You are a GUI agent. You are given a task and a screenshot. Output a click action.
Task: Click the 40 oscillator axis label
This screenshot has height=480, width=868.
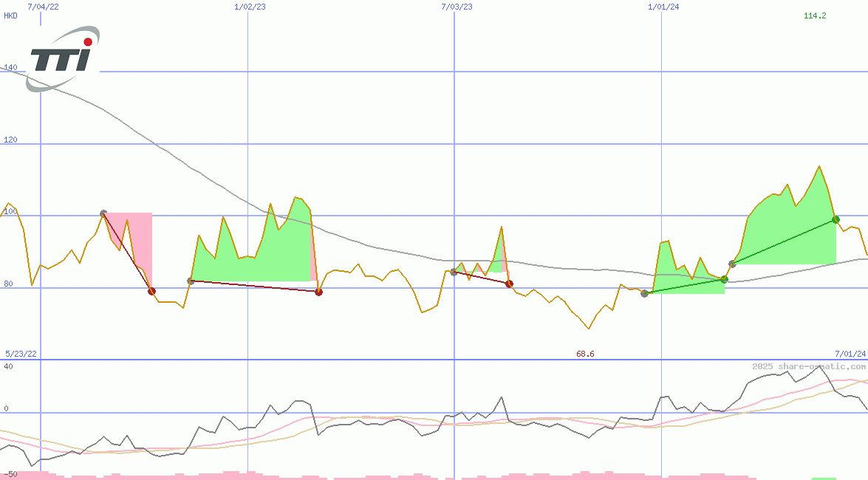pyautogui.click(x=8, y=366)
